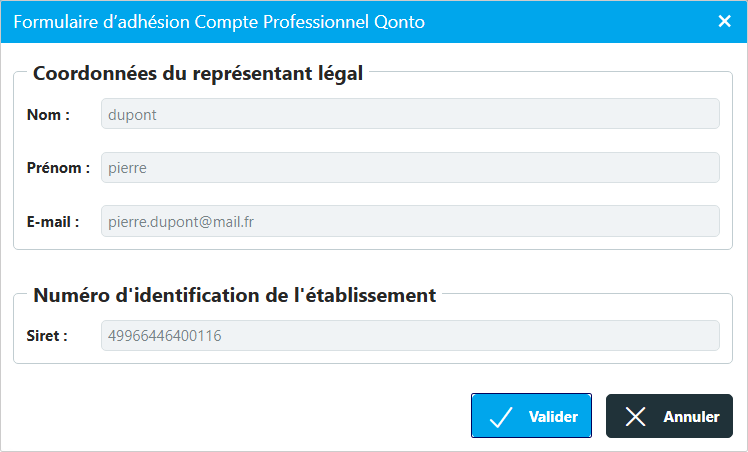Click the heading Coordonnées du représentant légal
748x452 pixels.
(197, 74)
